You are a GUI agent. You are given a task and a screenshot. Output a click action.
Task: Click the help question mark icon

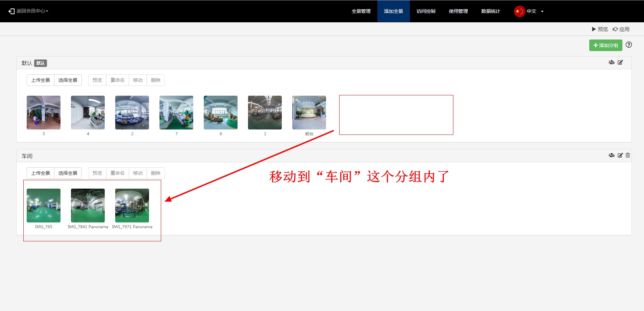pyautogui.click(x=628, y=45)
